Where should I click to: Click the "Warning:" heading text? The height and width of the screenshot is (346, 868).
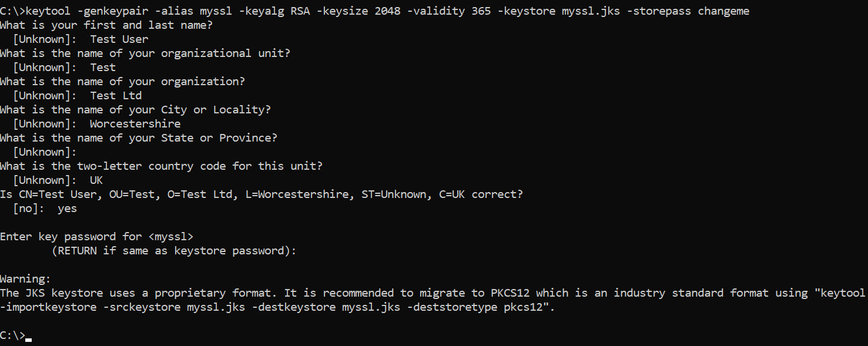click(x=26, y=279)
